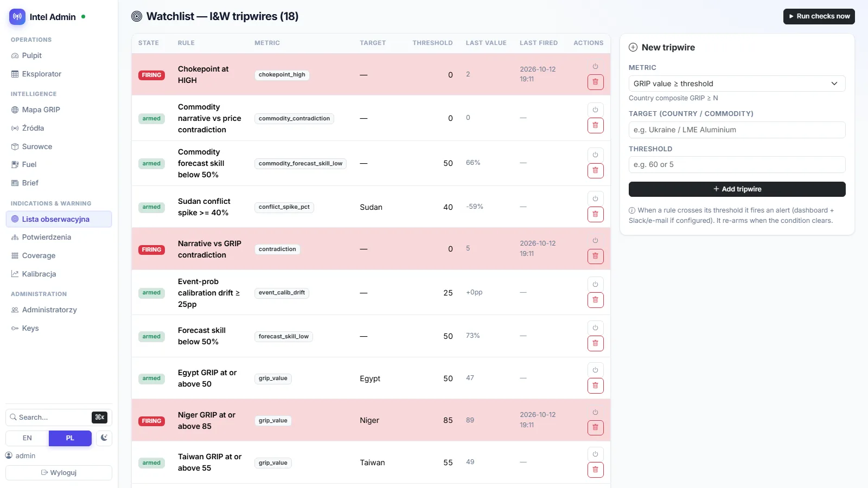This screenshot has height=488, width=868.
Task: Delete the Niger GRIP tripwire
Action: [595, 427]
